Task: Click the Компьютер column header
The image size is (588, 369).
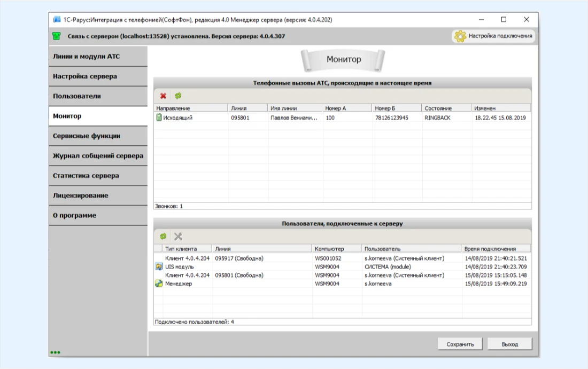Action: [x=337, y=248]
